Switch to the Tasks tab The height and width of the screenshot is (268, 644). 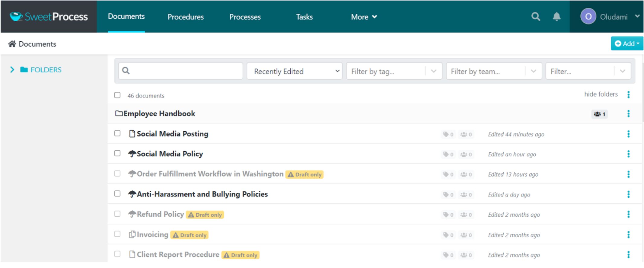point(304,17)
